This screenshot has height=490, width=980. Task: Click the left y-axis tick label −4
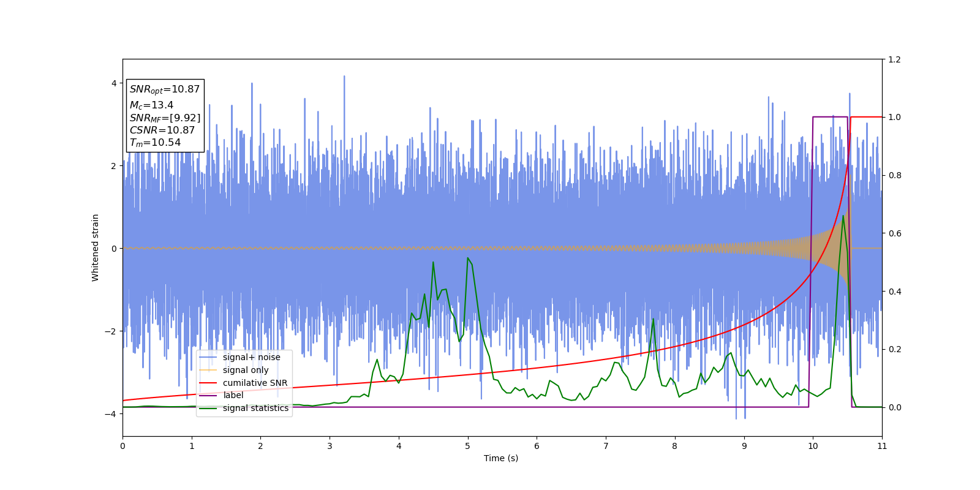[x=111, y=414]
